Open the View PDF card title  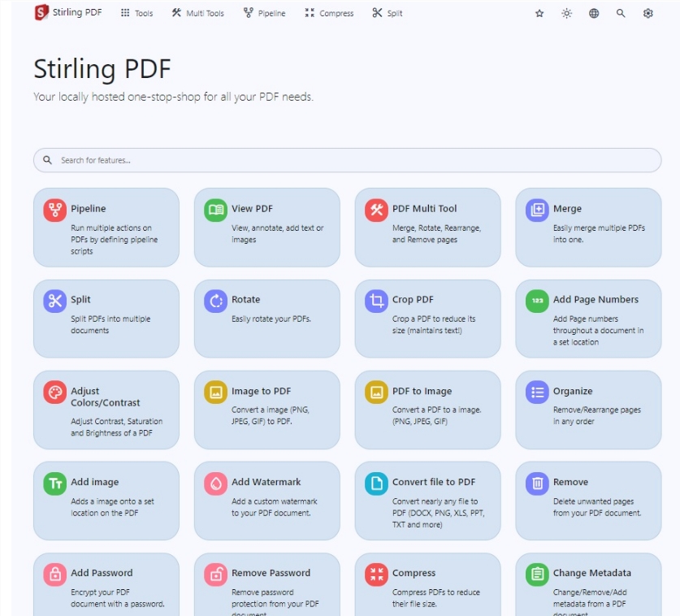pos(252,209)
